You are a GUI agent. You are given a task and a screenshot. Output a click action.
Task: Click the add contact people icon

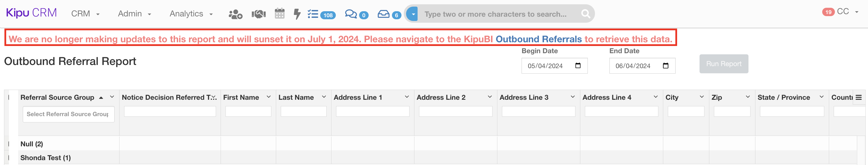coord(235,14)
